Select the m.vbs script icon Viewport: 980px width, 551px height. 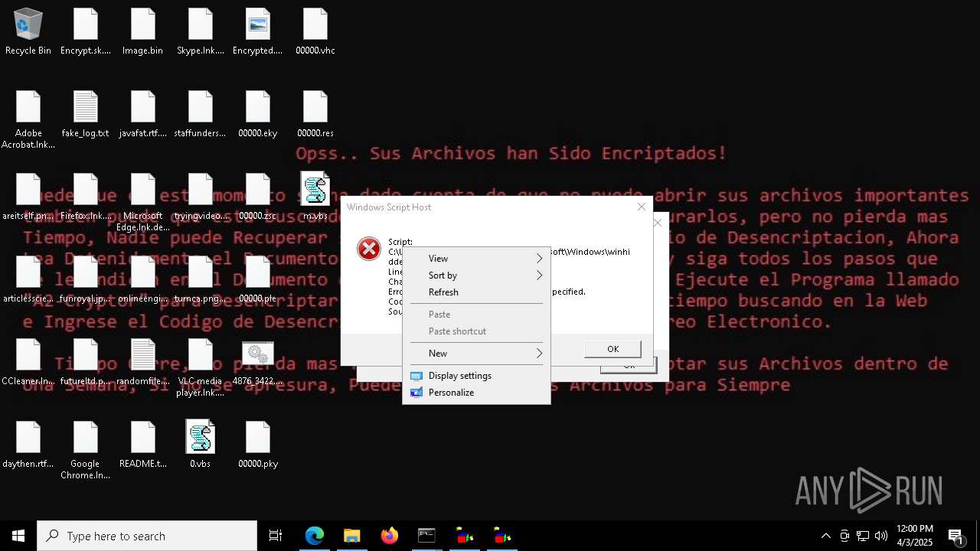[x=315, y=197]
